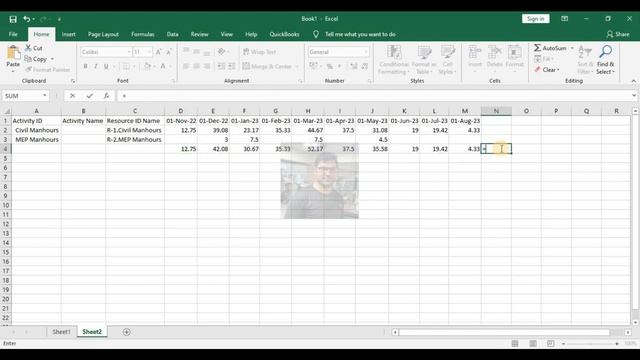
Task: Expand the AutoSum dropdown arrow
Action: [572, 48]
